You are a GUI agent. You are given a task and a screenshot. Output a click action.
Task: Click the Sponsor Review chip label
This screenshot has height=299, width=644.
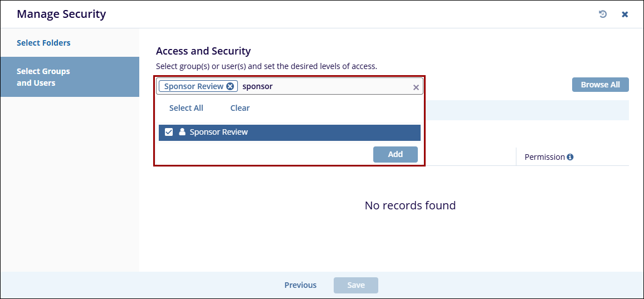point(193,86)
